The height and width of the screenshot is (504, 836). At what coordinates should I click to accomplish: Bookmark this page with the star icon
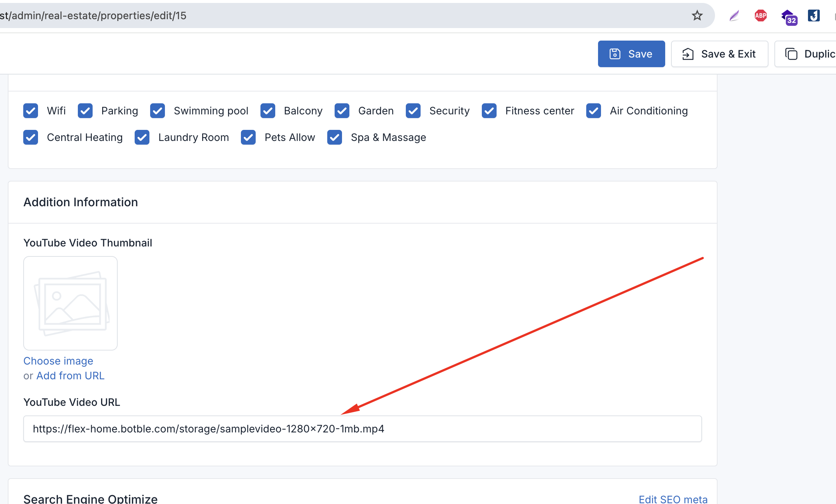pos(697,15)
